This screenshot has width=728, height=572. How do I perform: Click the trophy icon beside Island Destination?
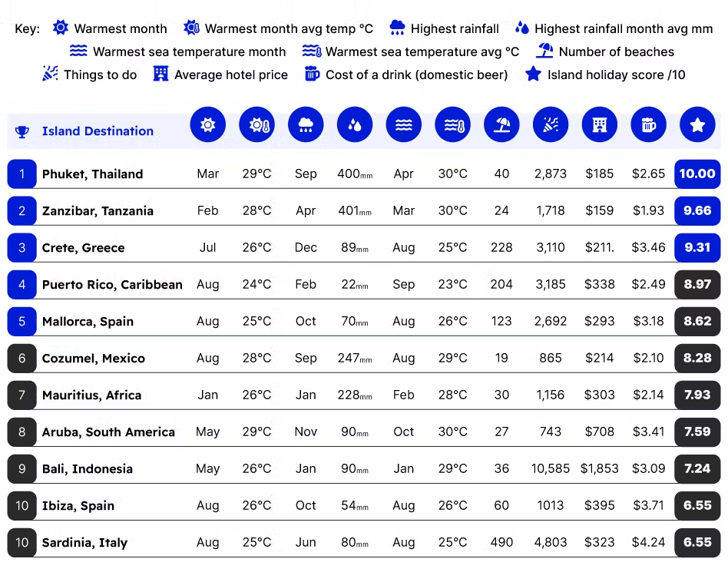[x=22, y=131]
